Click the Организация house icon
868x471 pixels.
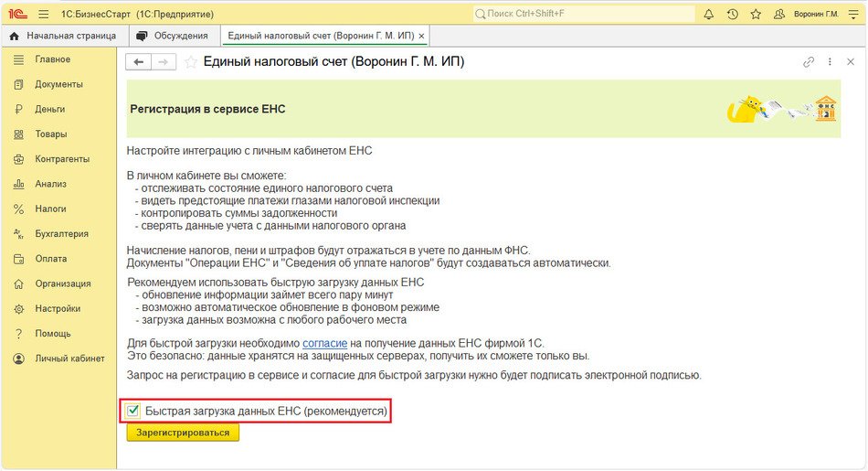coord(19,284)
